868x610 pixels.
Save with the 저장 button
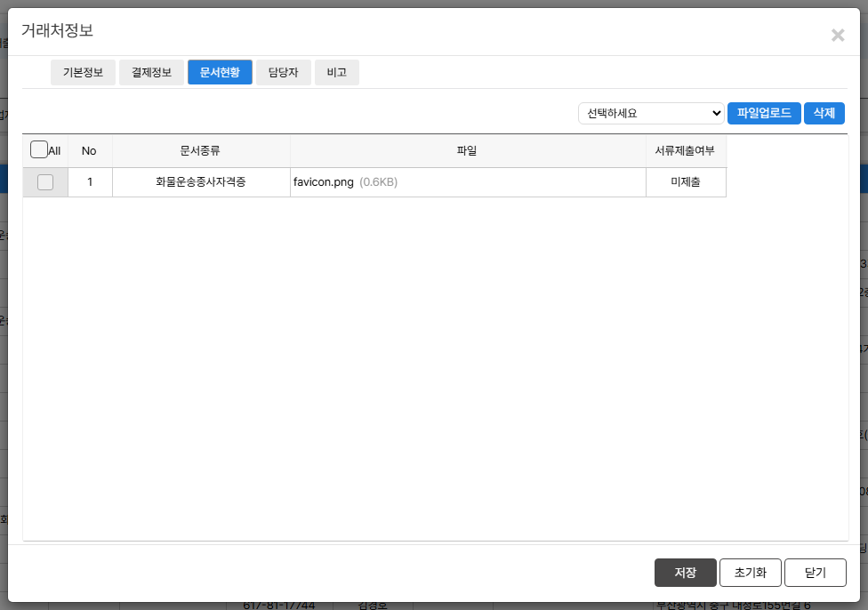click(x=686, y=573)
